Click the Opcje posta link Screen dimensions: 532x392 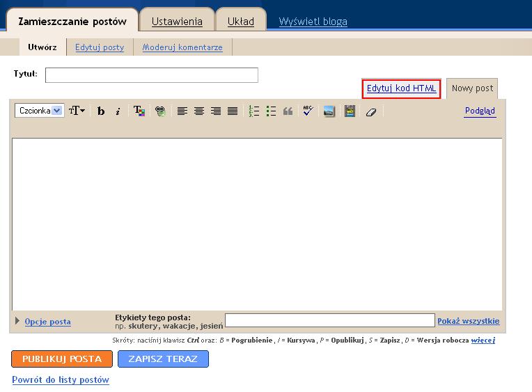click(x=48, y=322)
